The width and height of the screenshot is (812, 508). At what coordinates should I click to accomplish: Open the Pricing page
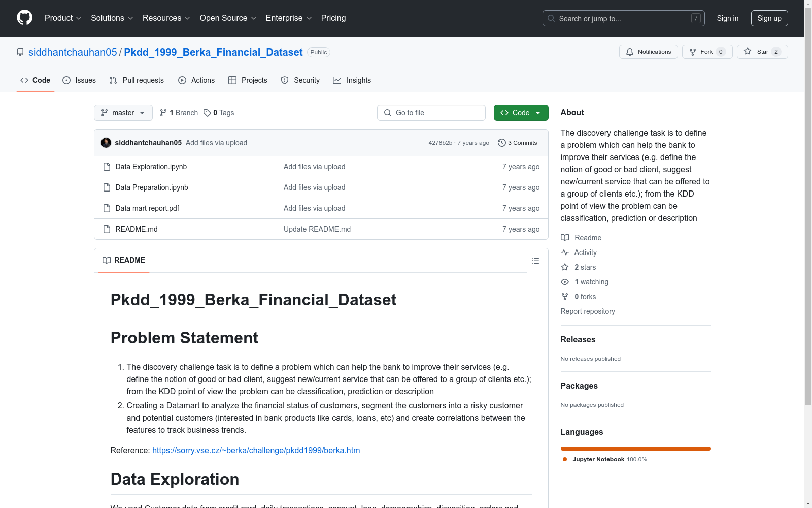tap(333, 18)
